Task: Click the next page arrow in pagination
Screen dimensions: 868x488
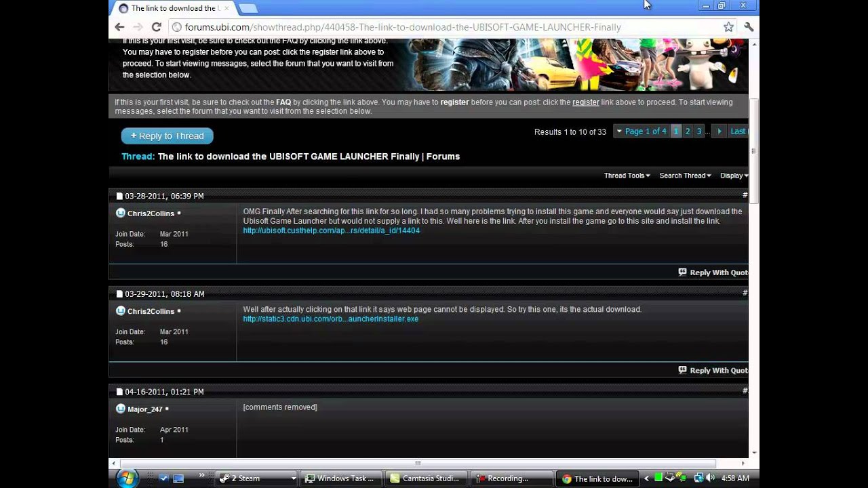Action: click(x=719, y=131)
